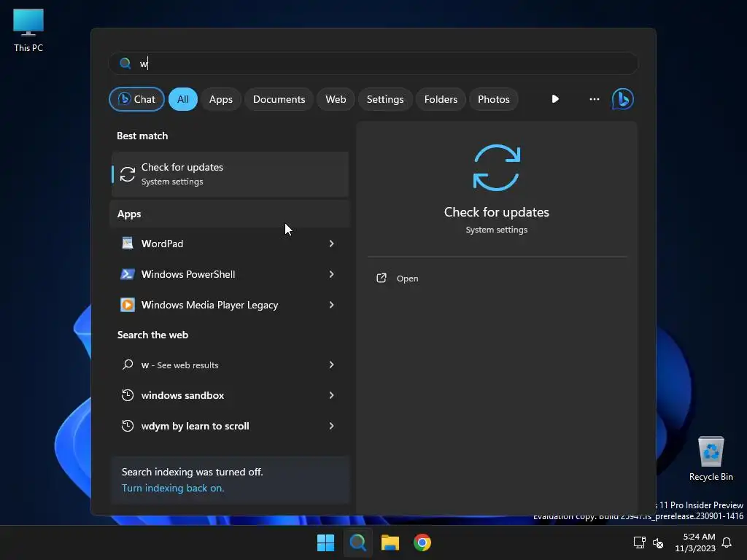Select the Apps filter tab
This screenshot has width=747, height=560.
pos(220,99)
